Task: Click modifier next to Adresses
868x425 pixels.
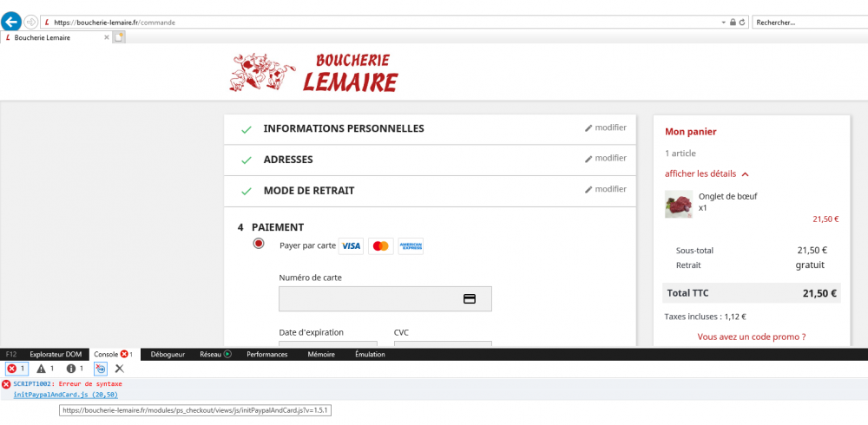Action: 606,158
